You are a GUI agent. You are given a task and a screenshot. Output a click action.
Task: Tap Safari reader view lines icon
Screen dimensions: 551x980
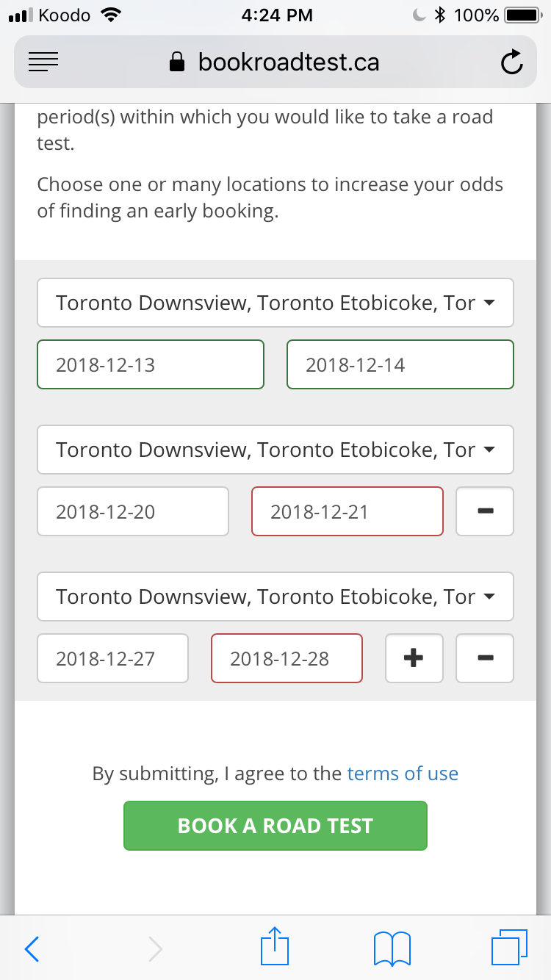pos(43,62)
